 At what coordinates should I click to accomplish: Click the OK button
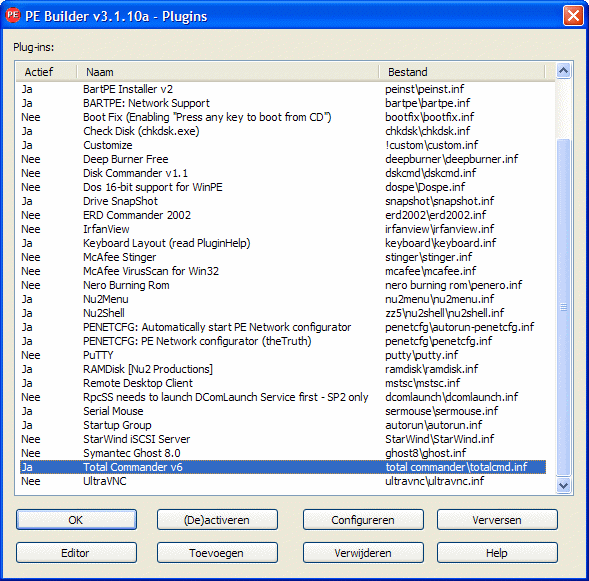[76, 520]
